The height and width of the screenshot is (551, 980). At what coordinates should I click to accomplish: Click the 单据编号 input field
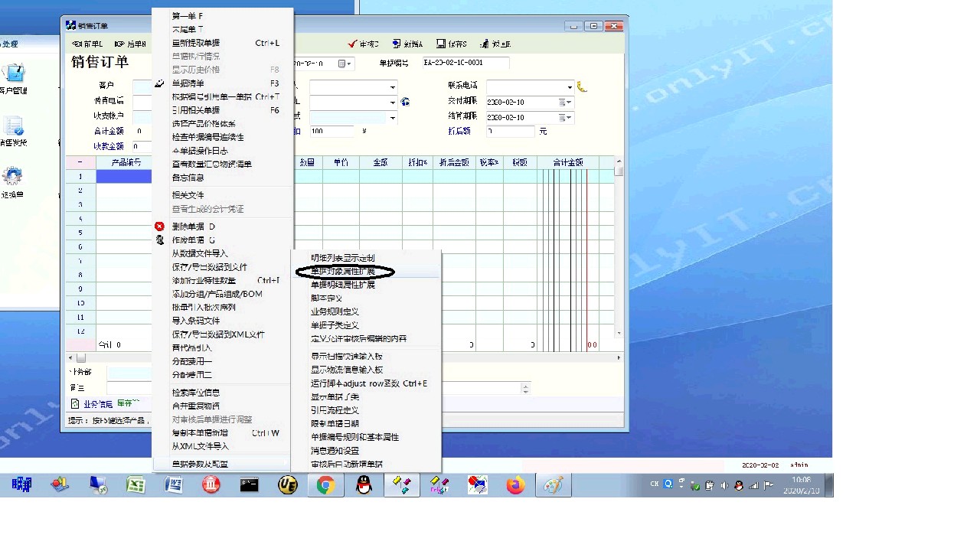[x=465, y=63]
